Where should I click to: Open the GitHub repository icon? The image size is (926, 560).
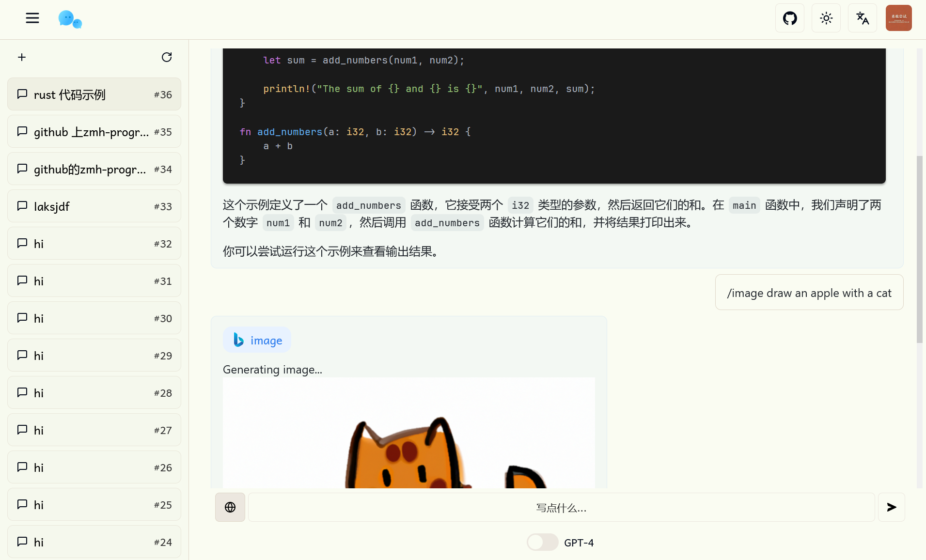coord(790,18)
